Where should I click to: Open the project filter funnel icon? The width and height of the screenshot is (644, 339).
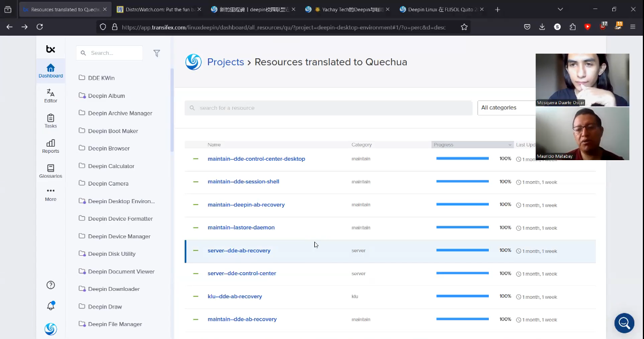pyautogui.click(x=156, y=53)
